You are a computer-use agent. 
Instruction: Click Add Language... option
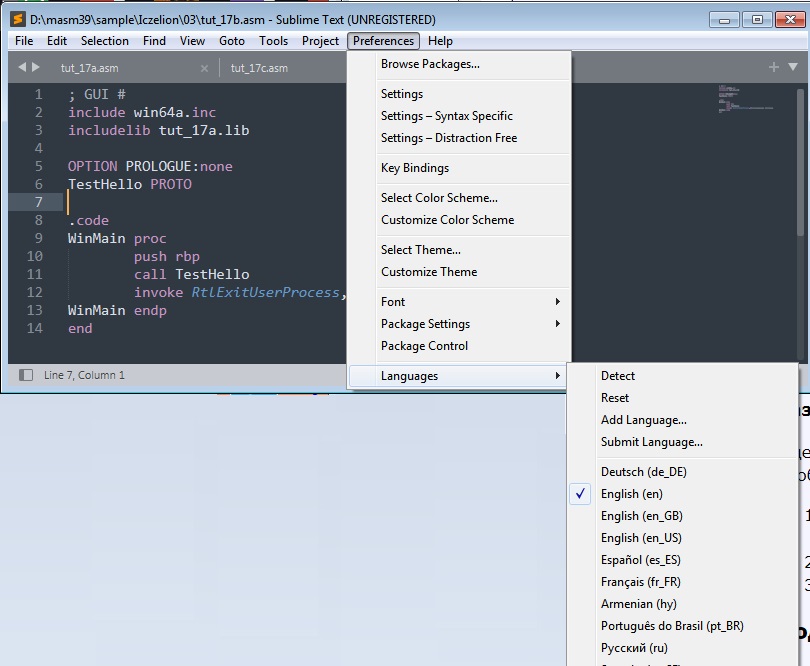coord(643,420)
